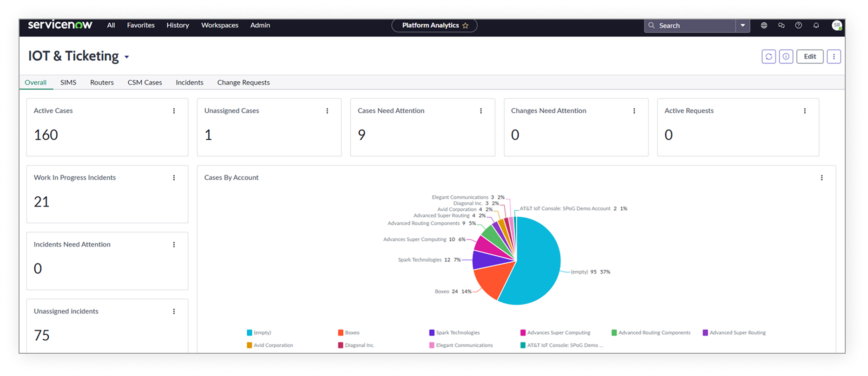Screen dimensions: 868x376
Task: Open the All menu
Action: tap(111, 25)
